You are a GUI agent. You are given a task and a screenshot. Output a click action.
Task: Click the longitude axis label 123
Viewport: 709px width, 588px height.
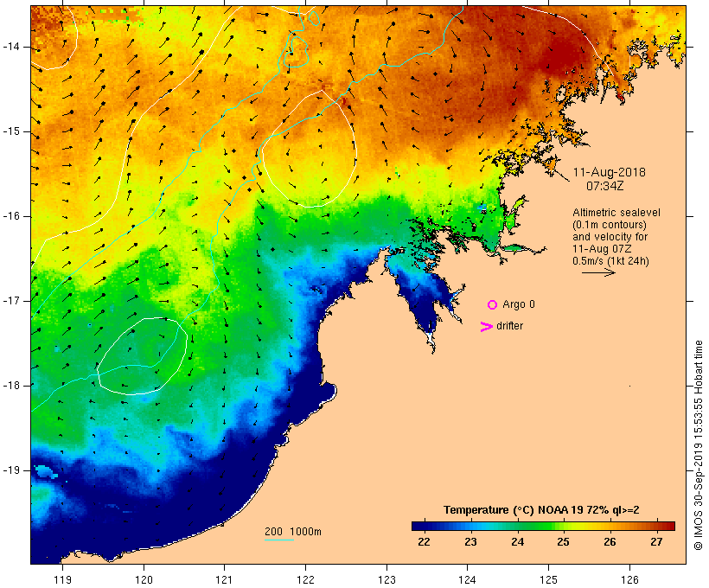tap(386, 579)
